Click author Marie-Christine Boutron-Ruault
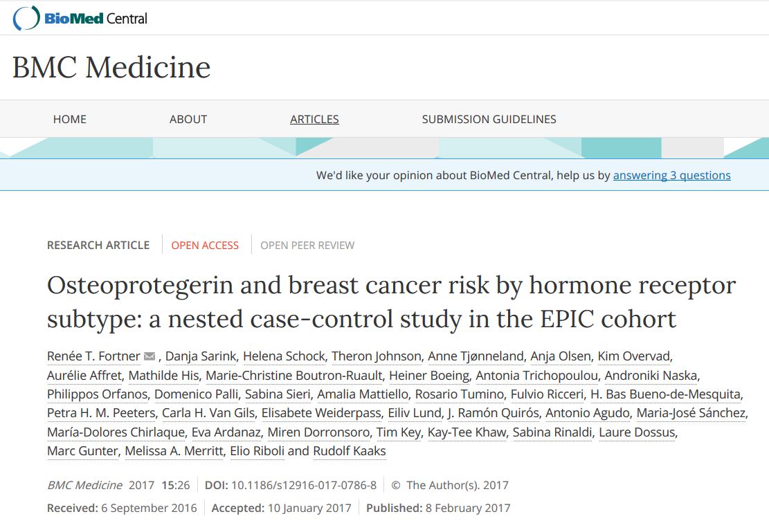This screenshot has height=532, width=769. (294, 376)
